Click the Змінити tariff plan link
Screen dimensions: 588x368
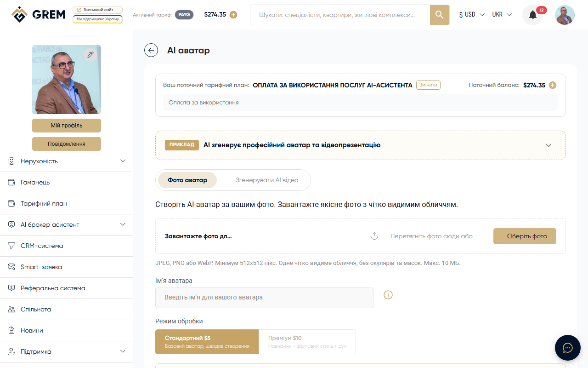tap(428, 85)
